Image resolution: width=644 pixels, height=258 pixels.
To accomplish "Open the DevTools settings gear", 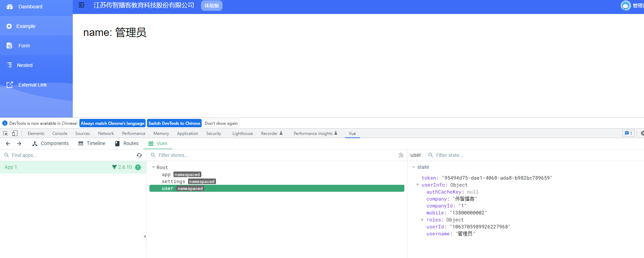I will coord(642,133).
